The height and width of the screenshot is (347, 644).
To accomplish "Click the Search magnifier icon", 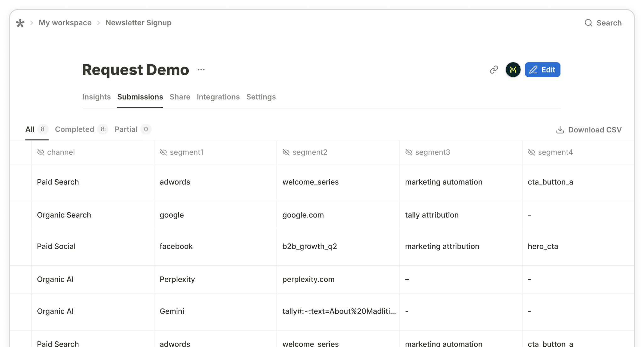I will (x=588, y=23).
